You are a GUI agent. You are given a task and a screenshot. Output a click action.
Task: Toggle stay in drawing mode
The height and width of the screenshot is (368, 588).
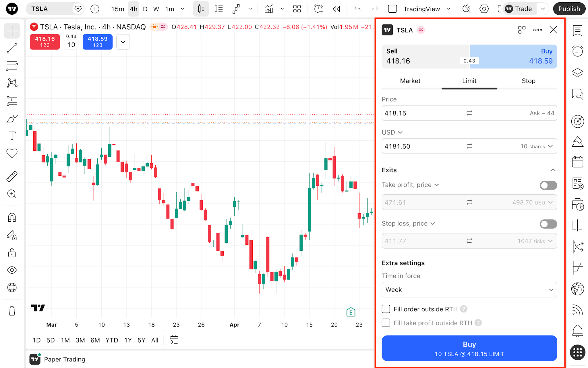[x=12, y=235]
